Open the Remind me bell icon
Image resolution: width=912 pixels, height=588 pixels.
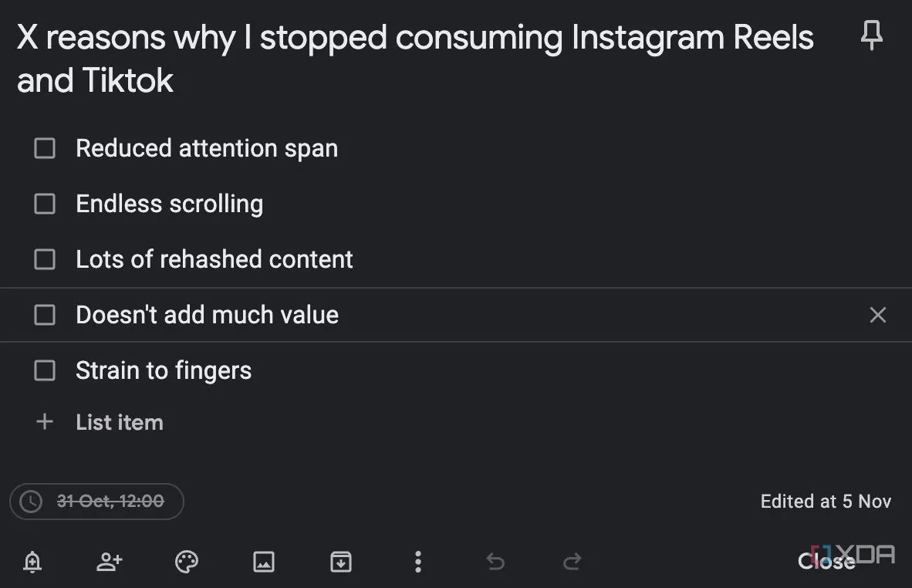point(32,562)
